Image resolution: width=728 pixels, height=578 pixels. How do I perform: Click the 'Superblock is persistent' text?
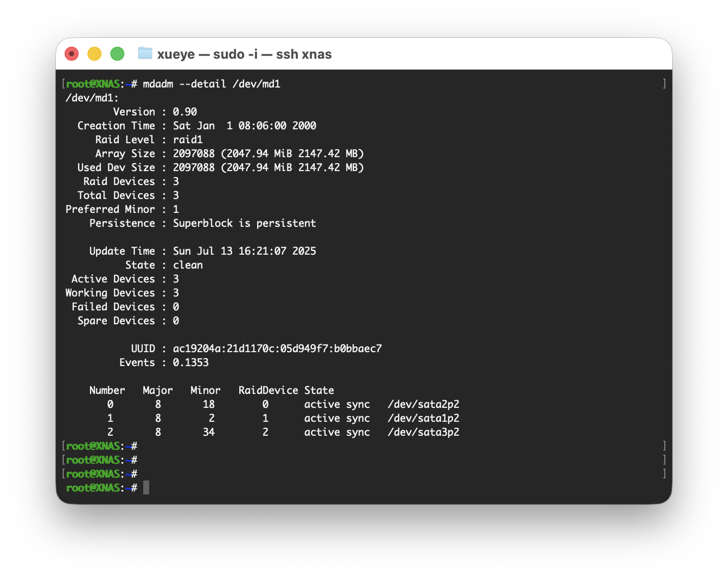point(244,223)
